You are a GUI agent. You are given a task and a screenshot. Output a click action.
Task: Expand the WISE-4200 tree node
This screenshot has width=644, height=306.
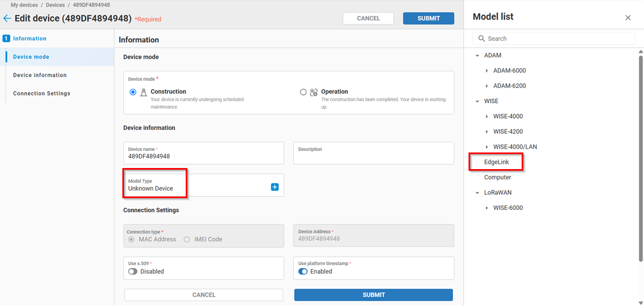[x=486, y=132]
